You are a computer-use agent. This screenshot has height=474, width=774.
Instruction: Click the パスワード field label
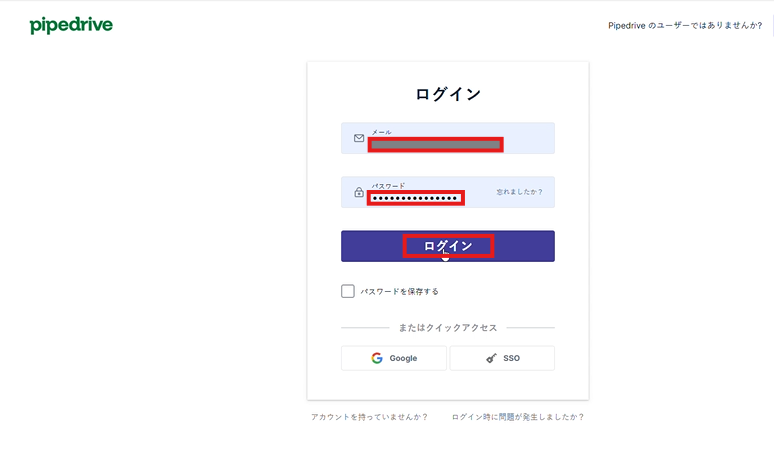388,186
